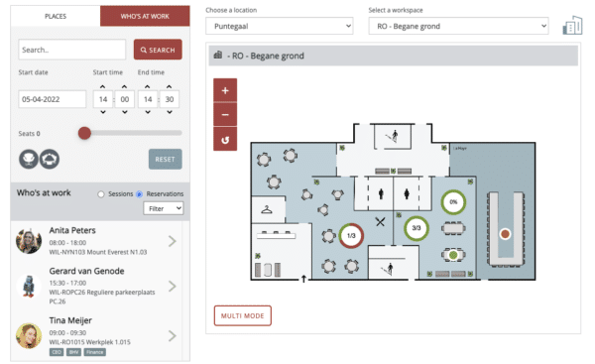Open the Choose a location dropdown

coord(280,26)
